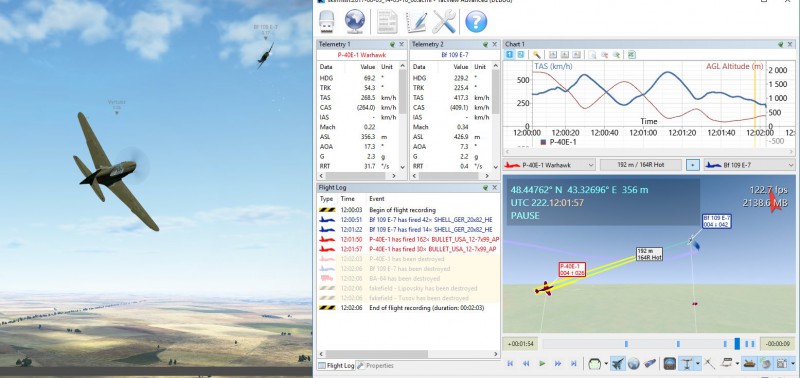Toggle Chart 1 object 1 button
Viewport: 800px width, 378px height.
(509, 55)
